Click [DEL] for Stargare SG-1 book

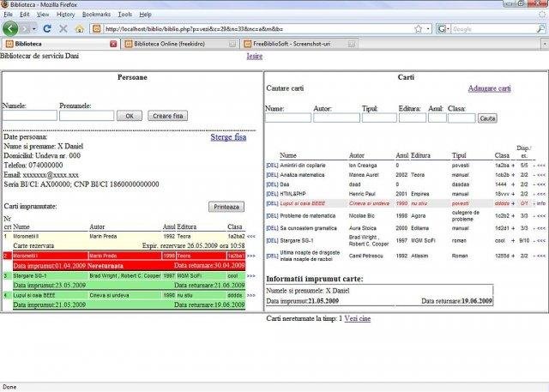click(272, 240)
